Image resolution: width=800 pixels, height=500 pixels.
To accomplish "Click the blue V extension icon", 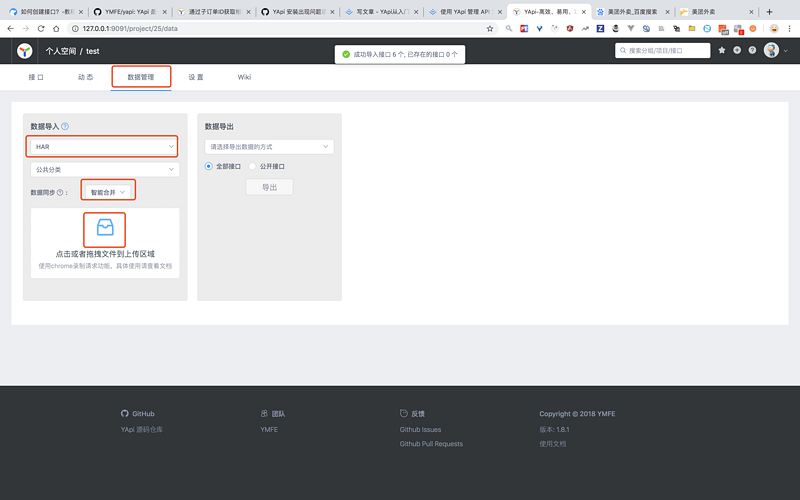I will (x=539, y=29).
